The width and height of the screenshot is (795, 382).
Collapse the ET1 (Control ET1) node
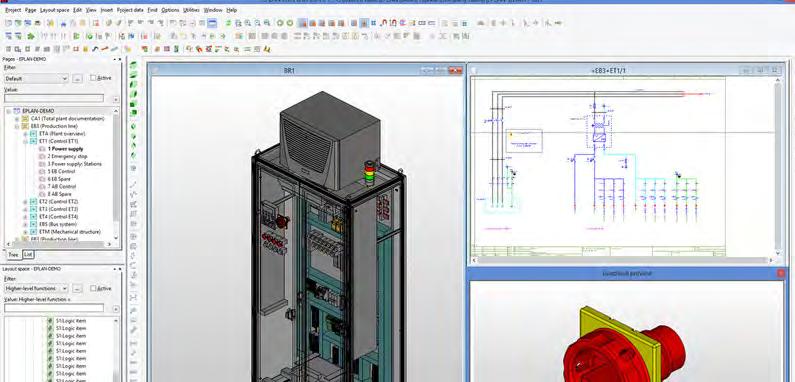[x=25, y=141]
